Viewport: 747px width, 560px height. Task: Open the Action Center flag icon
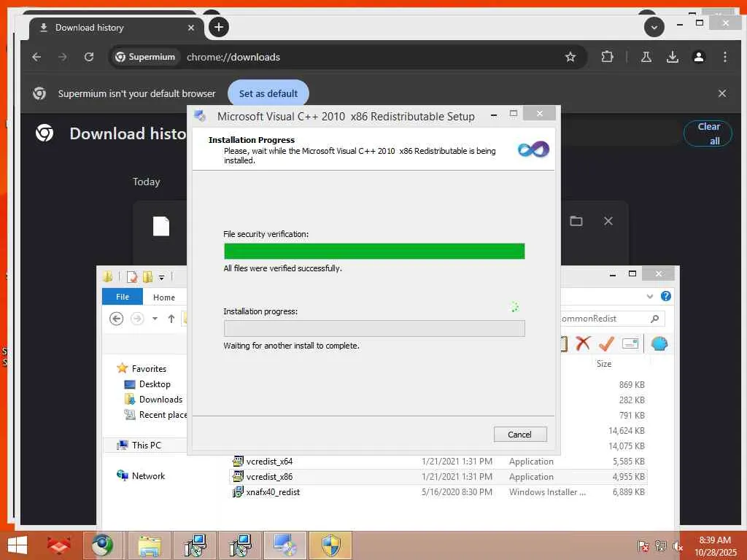click(643, 546)
